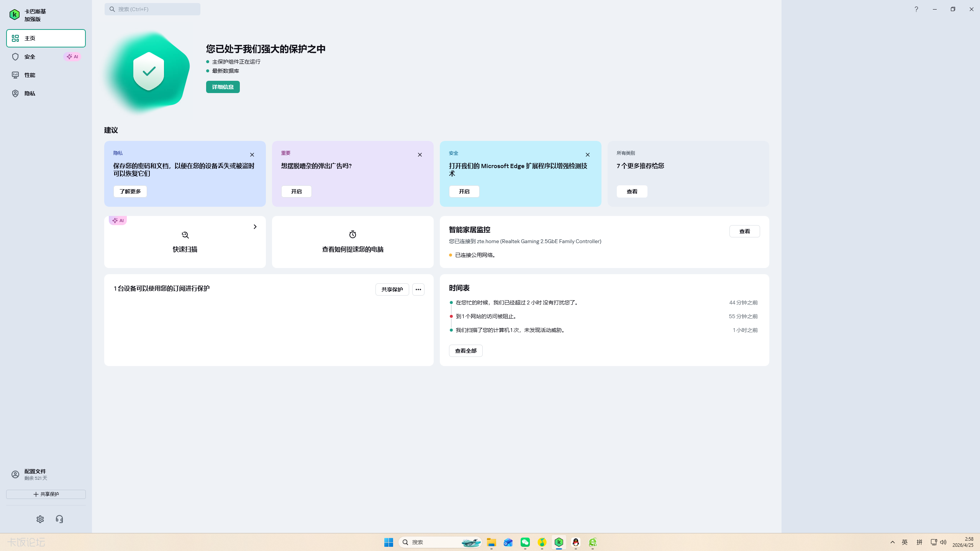Open the Performance (性能) section
Viewport: 980px width, 551px height.
pyautogui.click(x=46, y=75)
